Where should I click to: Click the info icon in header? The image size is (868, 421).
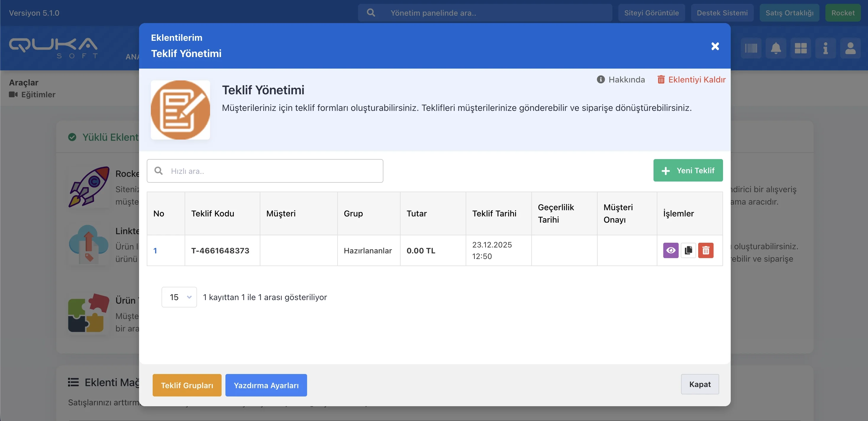coord(825,48)
